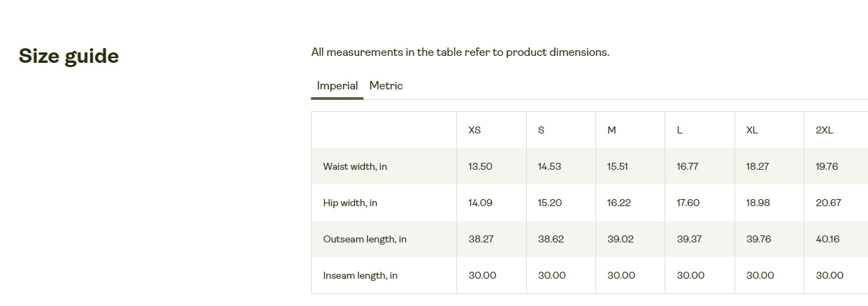868x306 pixels.
Task: Select the Hip width row label
Action: tap(350, 203)
